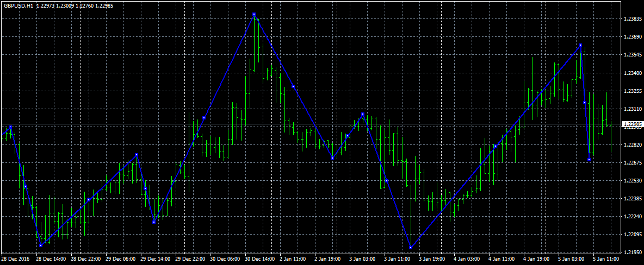This screenshot has height=265, width=644.
Task: Select the 28 Dec 14:00 time label
Action: click(x=51, y=259)
